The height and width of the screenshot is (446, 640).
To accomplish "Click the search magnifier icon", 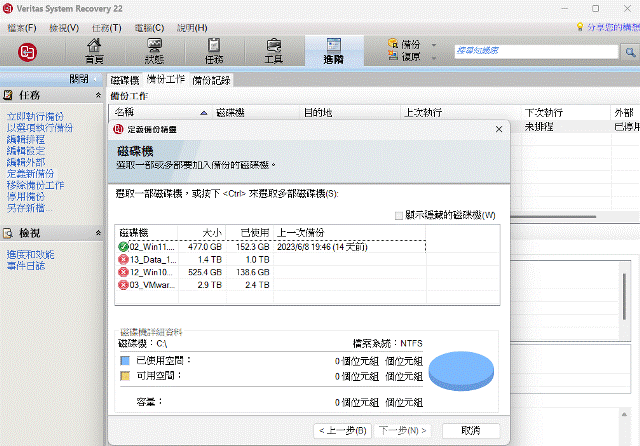I will tap(630, 52).
